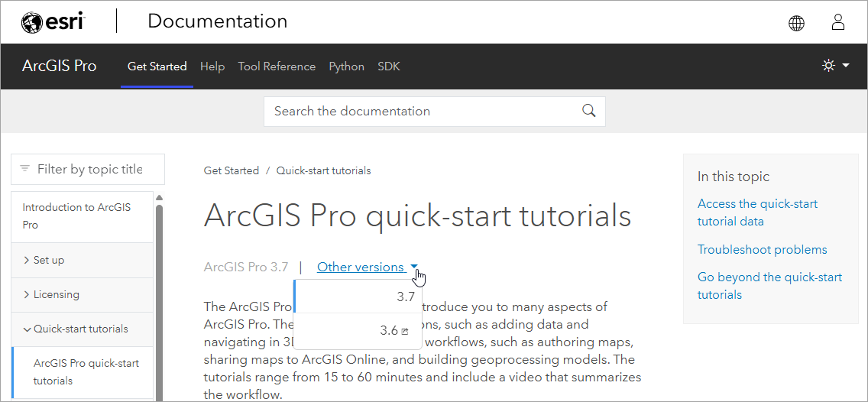The height and width of the screenshot is (402, 868).
Task: Expand the Licensing tree section
Action: [82, 294]
